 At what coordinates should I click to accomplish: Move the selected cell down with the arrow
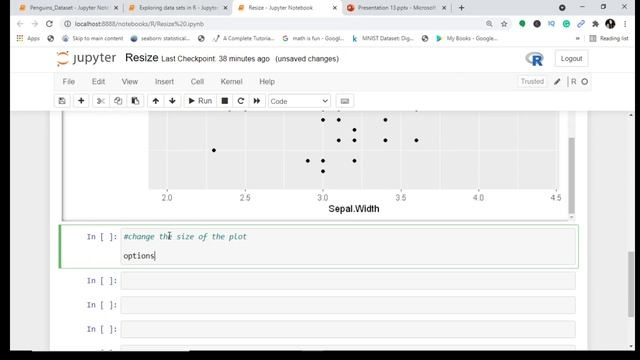tap(172, 101)
